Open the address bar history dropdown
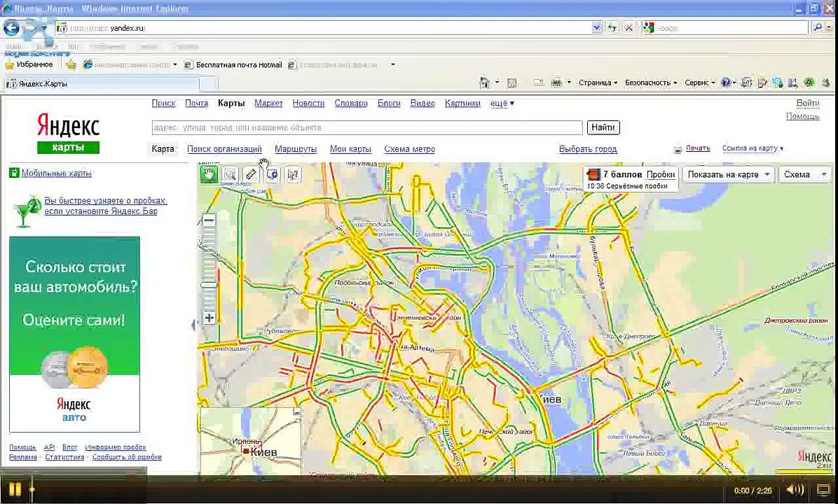Image resolution: width=838 pixels, height=504 pixels. click(x=596, y=28)
